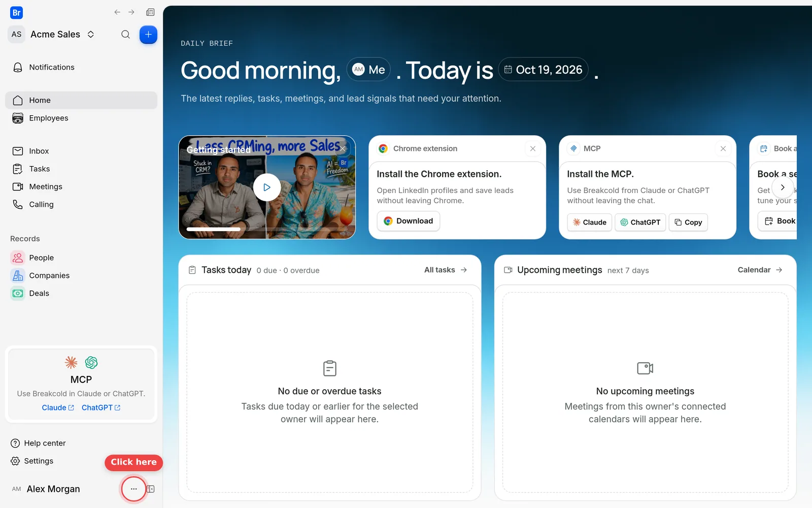The image size is (812, 508).
Task: Go back with the left arrow
Action: click(117, 12)
